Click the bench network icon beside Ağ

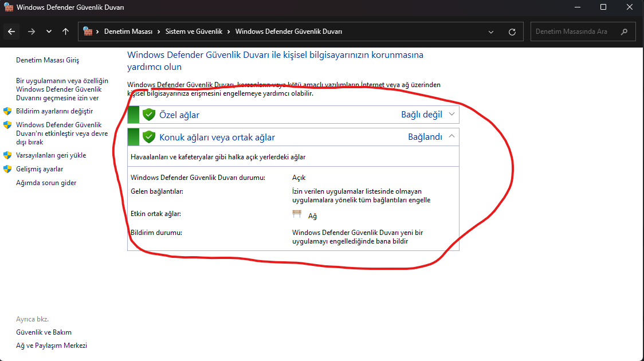(x=297, y=214)
